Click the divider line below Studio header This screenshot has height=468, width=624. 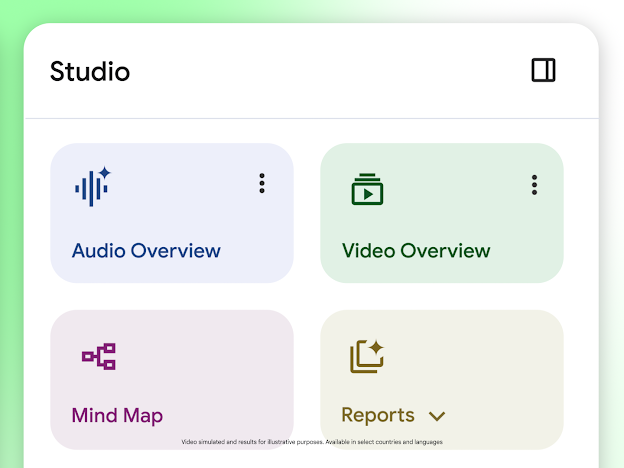click(x=312, y=118)
